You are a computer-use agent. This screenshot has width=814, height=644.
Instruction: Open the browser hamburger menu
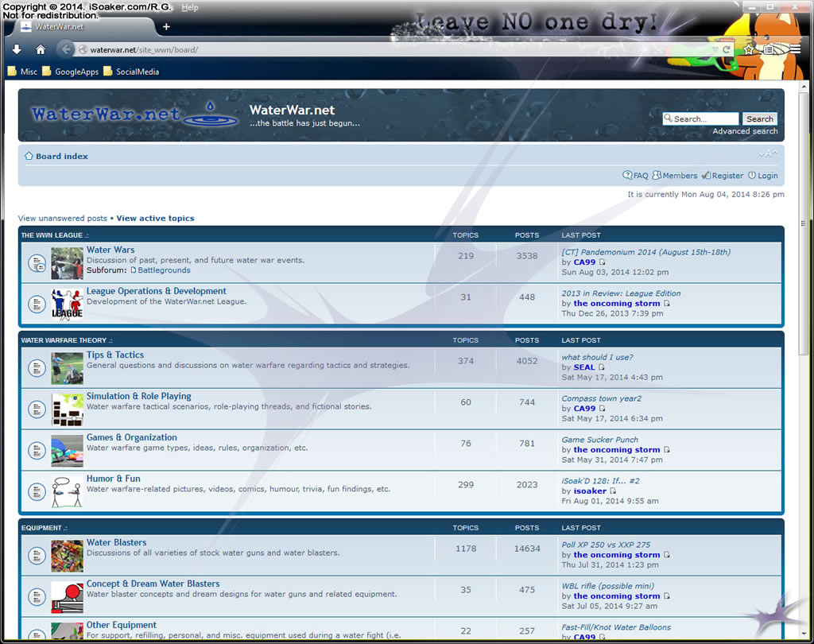pos(795,49)
